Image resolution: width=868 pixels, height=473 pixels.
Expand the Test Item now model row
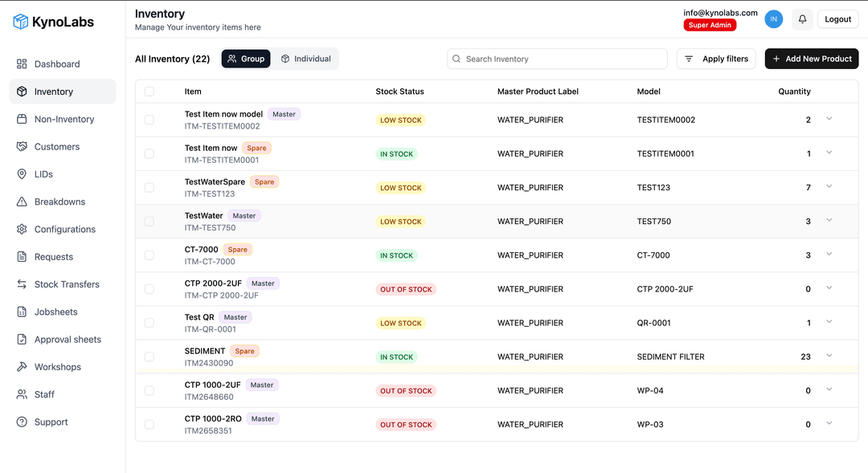click(x=829, y=119)
